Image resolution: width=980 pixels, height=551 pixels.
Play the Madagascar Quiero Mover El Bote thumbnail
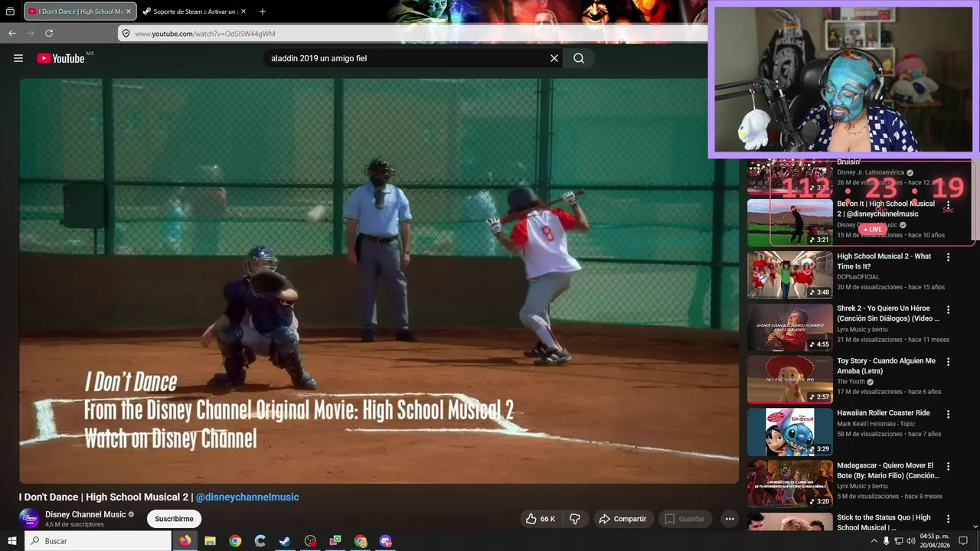click(790, 484)
